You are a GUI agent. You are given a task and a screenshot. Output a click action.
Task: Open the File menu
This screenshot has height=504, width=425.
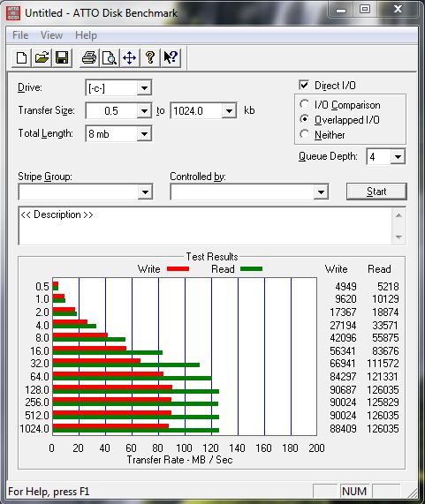point(20,35)
